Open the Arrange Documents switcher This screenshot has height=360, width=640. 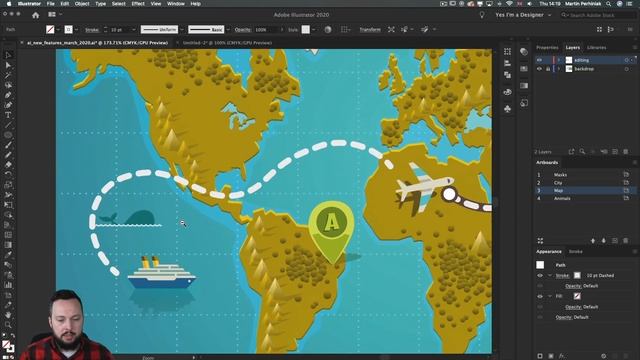54,15
